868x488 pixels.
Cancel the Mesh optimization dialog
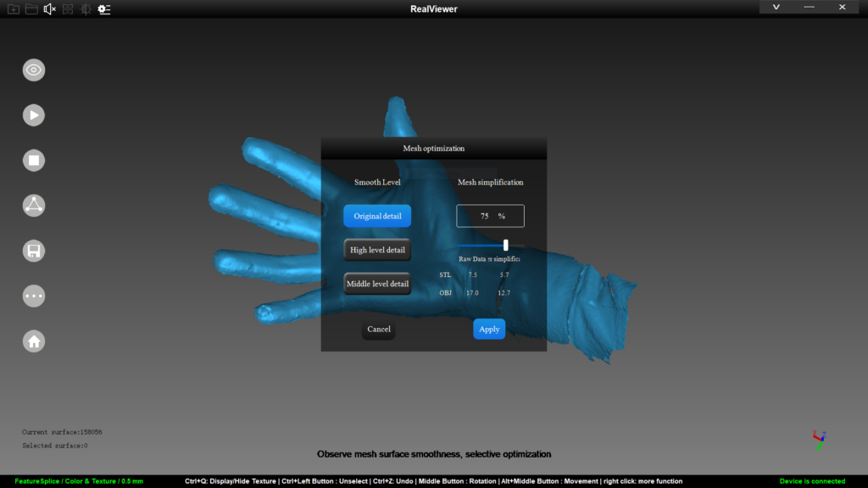[378, 330]
